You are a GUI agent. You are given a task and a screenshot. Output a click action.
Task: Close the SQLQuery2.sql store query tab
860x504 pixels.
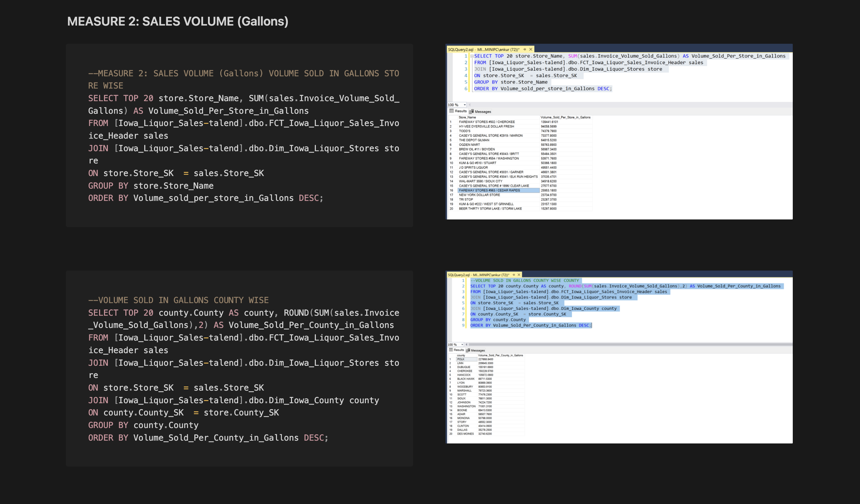pos(531,49)
